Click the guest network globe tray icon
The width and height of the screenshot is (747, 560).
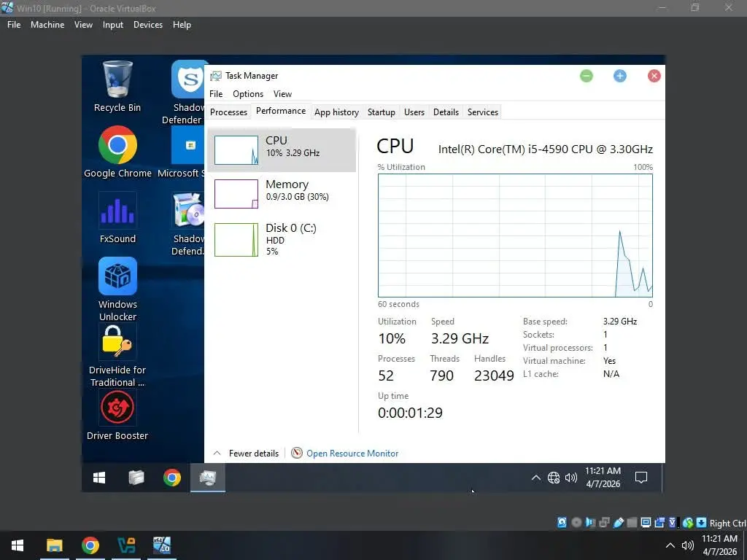[x=554, y=478]
